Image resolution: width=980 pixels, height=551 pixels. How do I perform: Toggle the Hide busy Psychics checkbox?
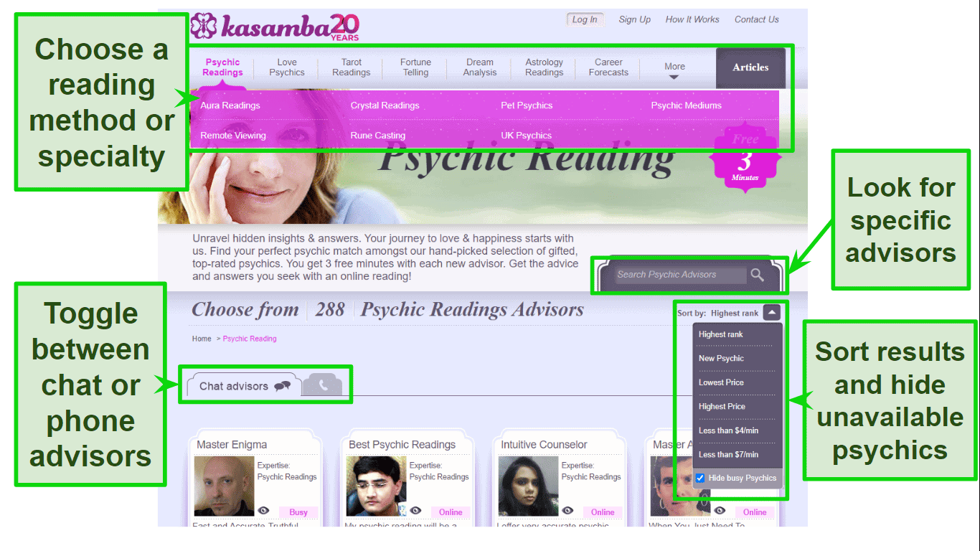(700, 478)
